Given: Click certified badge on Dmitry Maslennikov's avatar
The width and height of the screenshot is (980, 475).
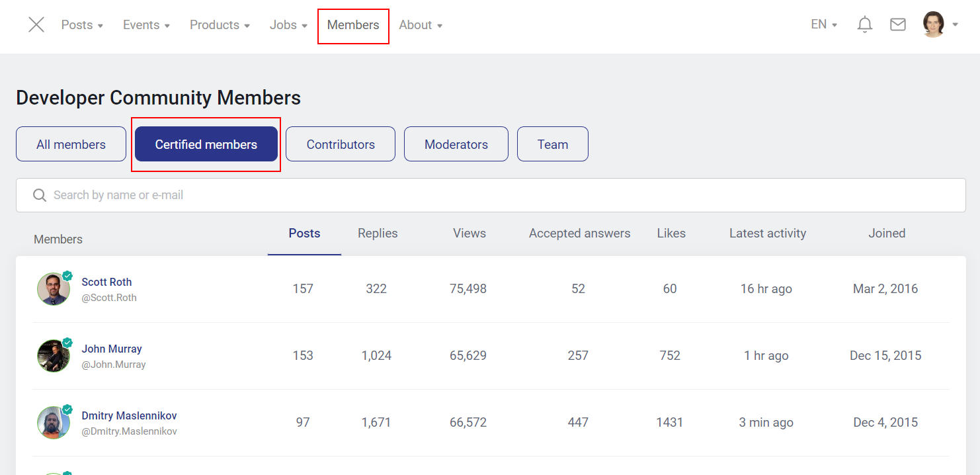Looking at the screenshot, I should point(67,410).
